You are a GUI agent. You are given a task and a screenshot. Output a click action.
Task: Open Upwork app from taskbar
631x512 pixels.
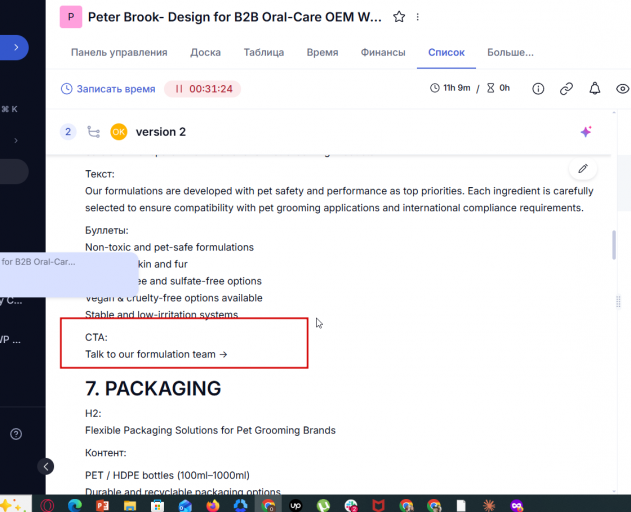point(296,505)
